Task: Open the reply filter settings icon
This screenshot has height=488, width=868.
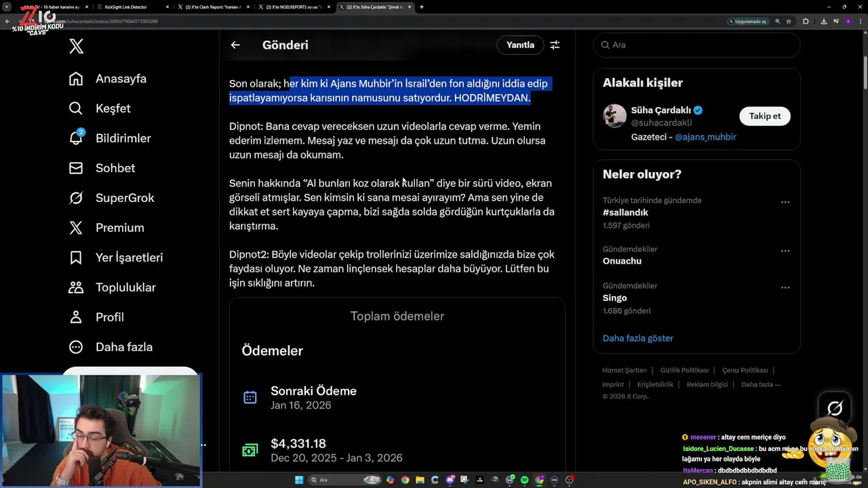Action: pos(555,45)
